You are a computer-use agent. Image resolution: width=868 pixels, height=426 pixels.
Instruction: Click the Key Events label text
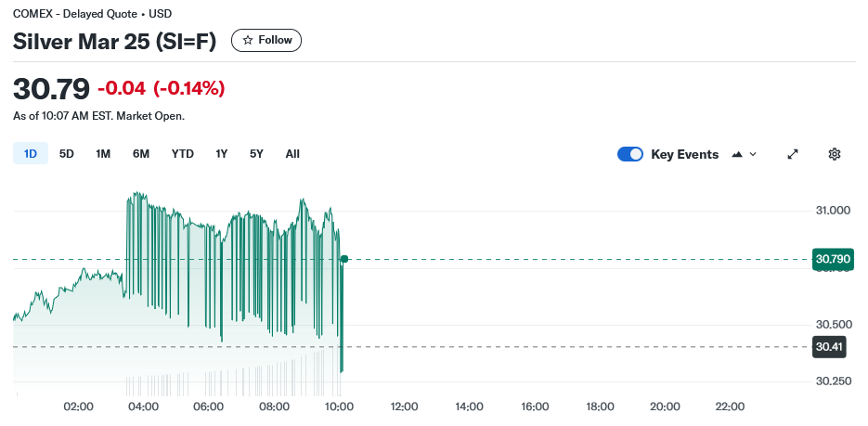[685, 154]
